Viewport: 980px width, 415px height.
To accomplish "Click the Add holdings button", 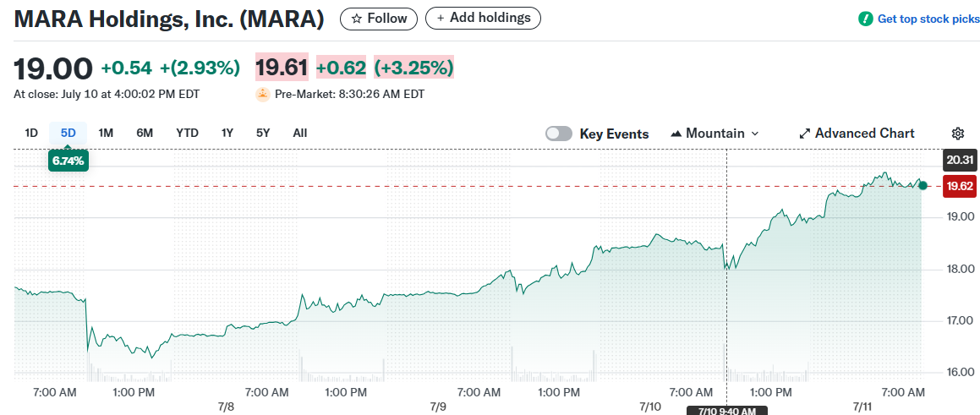I will click(483, 18).
